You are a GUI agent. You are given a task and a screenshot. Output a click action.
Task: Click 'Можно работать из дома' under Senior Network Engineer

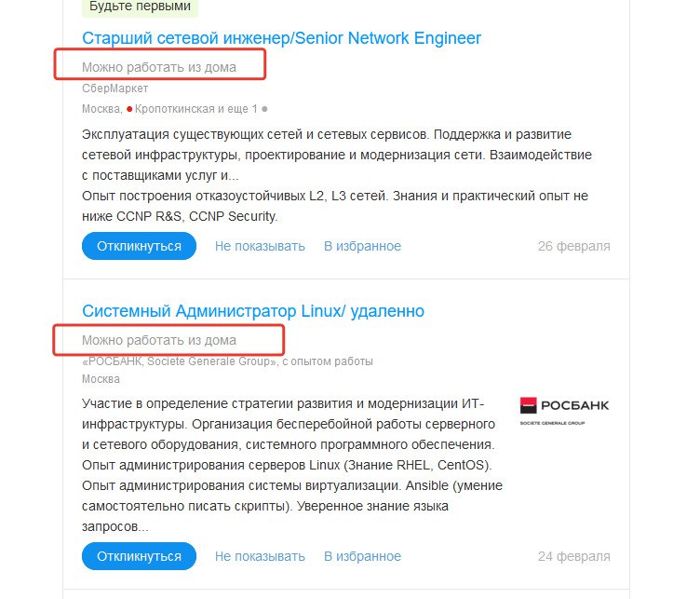(159, 67)
